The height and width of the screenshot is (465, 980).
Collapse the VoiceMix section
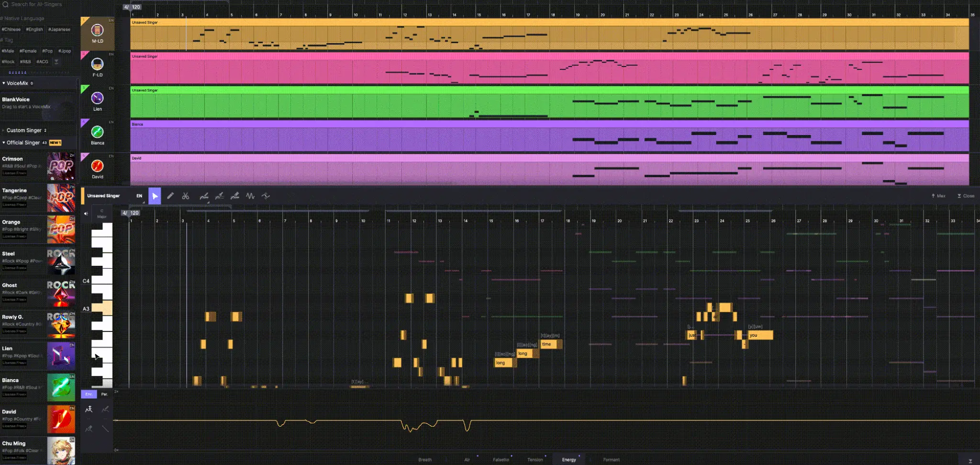[4, 83]
